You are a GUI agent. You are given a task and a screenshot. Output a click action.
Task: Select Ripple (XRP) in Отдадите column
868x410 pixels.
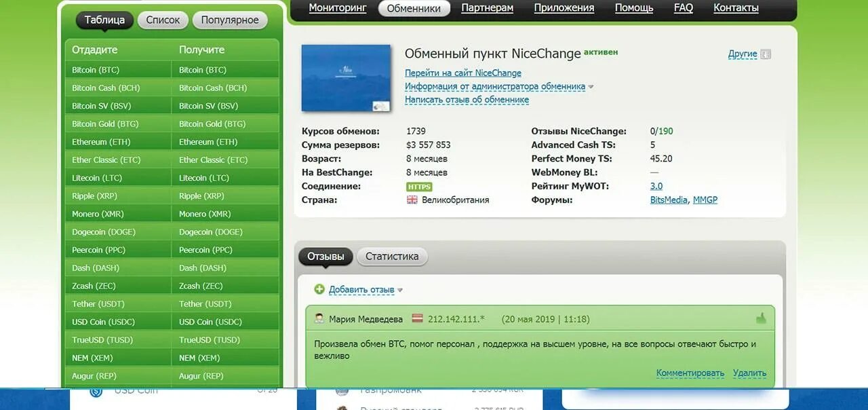[x=118, y=195]
